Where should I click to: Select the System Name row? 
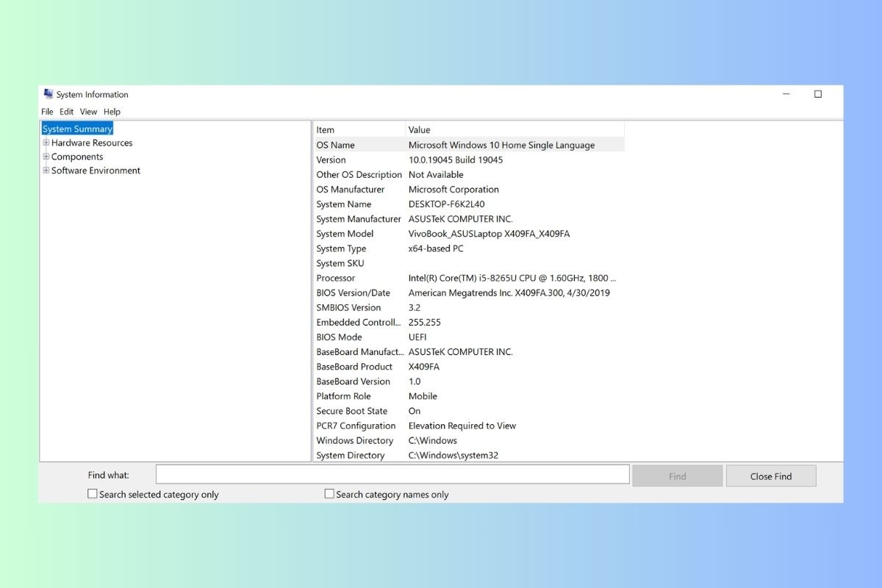(469, 204)
